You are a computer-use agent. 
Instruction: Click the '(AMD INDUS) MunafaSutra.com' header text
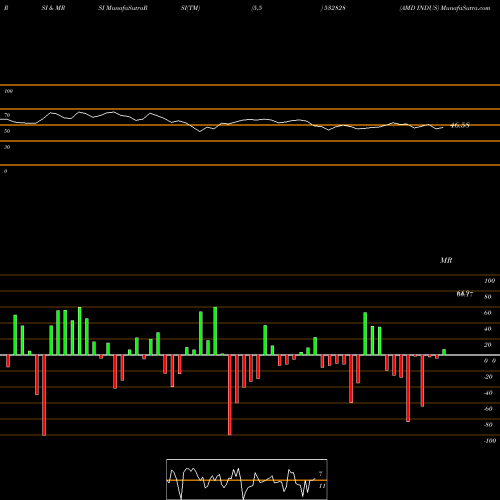pos(445,8)
